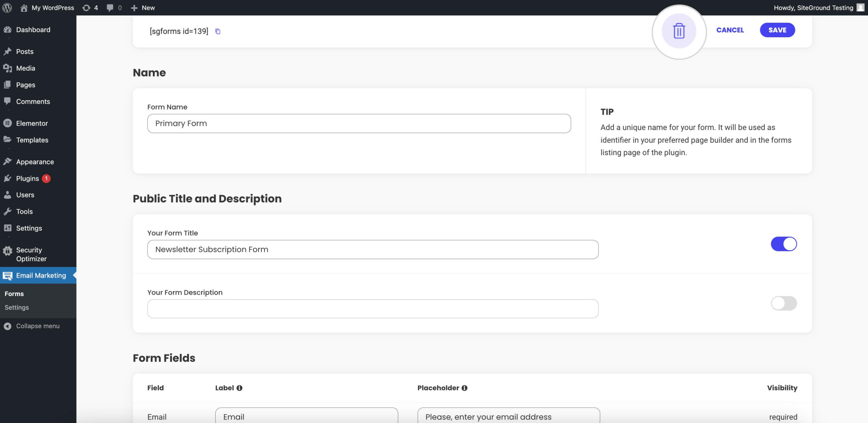
Task: Click the Users person icon
Action: coord(7,195)
